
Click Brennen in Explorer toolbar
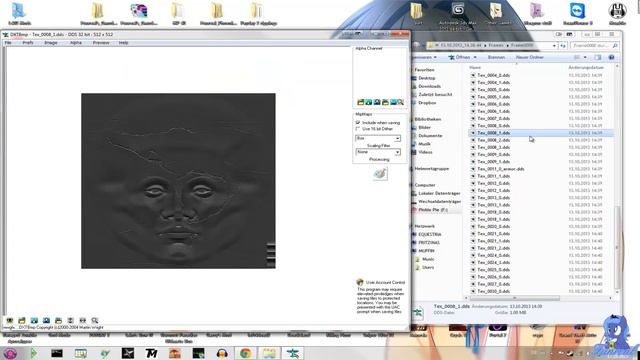[496, 57]
